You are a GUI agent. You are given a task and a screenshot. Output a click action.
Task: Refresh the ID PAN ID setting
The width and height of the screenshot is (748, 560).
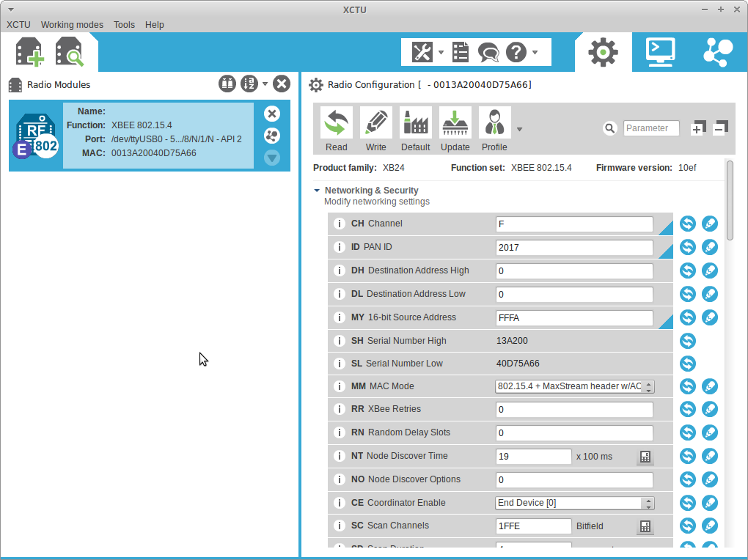coord(687,247)
